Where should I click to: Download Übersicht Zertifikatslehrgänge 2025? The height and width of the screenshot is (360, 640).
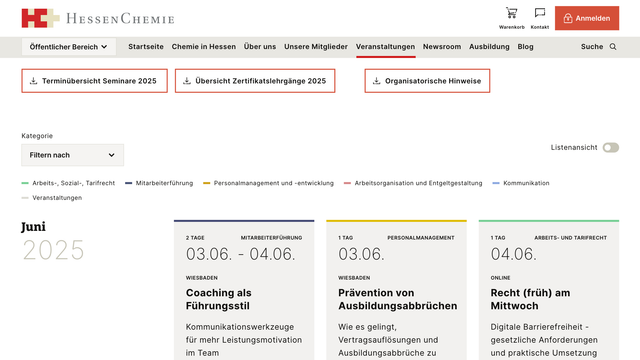(x=255, y=81)
